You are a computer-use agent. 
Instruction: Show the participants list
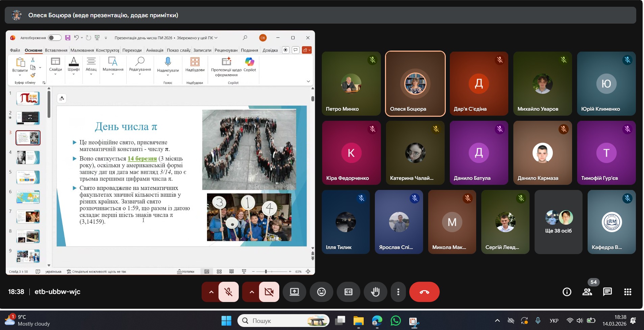[x=587, y=292]
